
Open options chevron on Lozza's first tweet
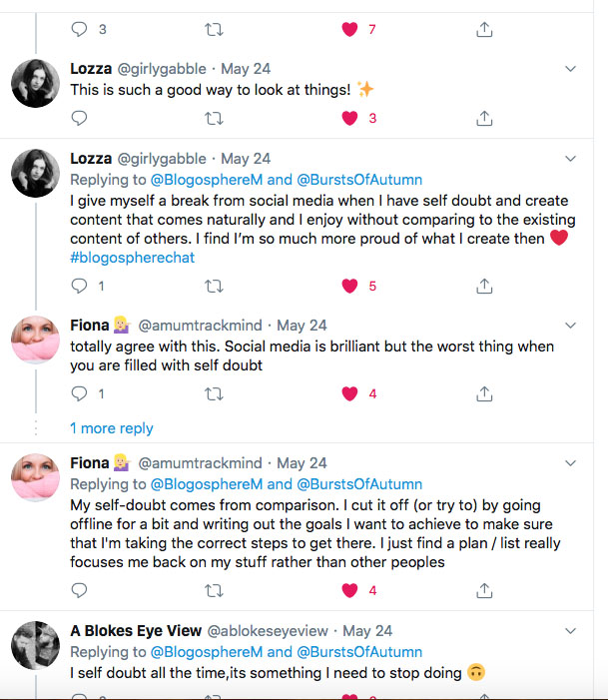[x=570, y=69]
